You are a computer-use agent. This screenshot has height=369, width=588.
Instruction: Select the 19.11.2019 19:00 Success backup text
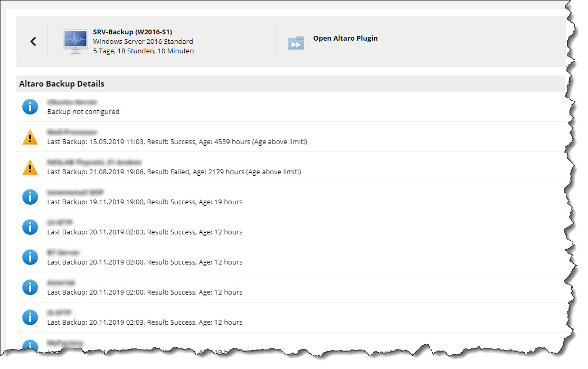(145, 202)
